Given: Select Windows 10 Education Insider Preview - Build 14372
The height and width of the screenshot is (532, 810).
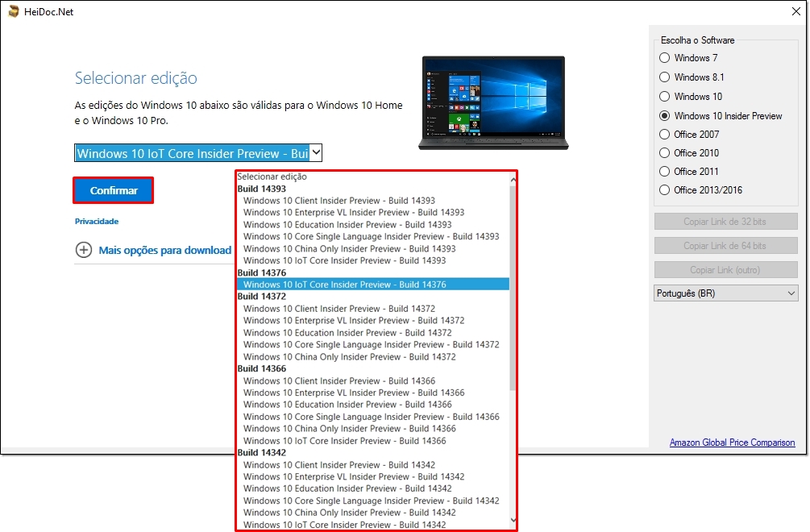Looking at the screenshot, I should [x=373, y=333].
